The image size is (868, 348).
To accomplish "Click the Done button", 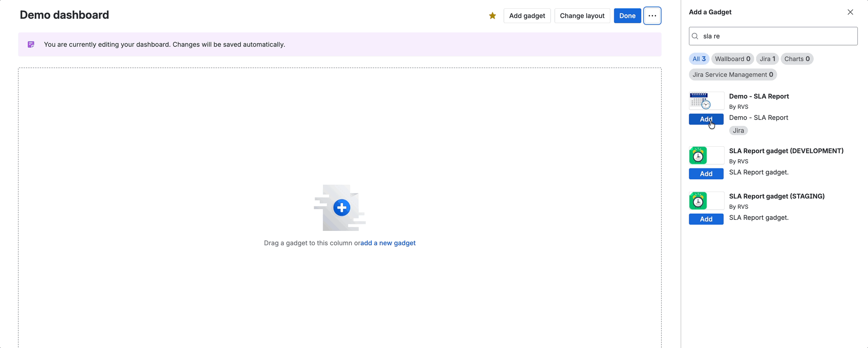I will click(x=627, y=16).
